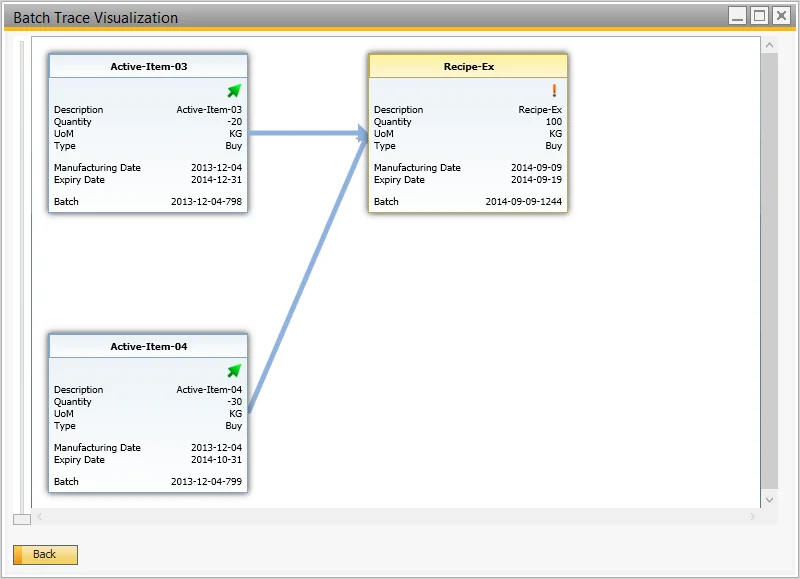
Task: Click expiry date 2014-12-31
Action: tap(216, 180)
